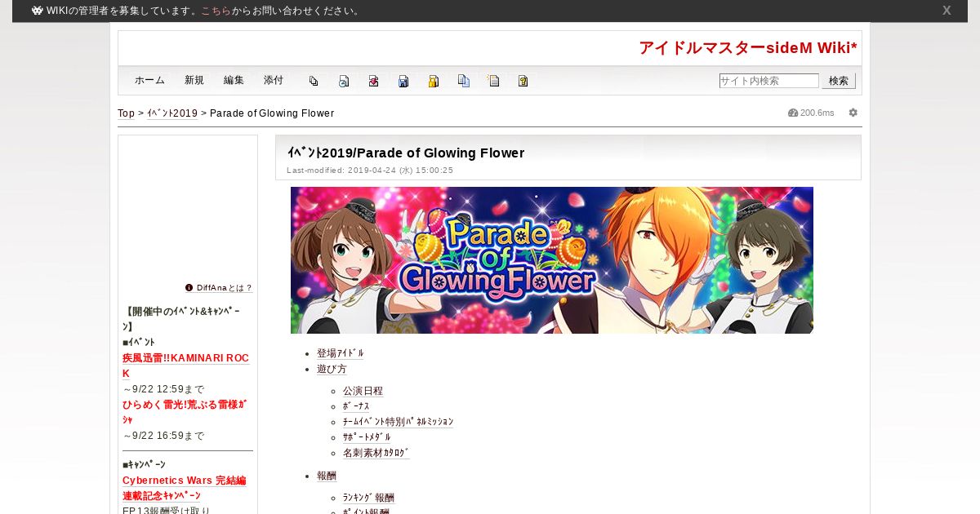Screen dimensions: 980x514
Task: Jump to ﾗﾝｷﾝｸﾞ報酬 section
Action: pyautogui.click(x=368, y=498)
